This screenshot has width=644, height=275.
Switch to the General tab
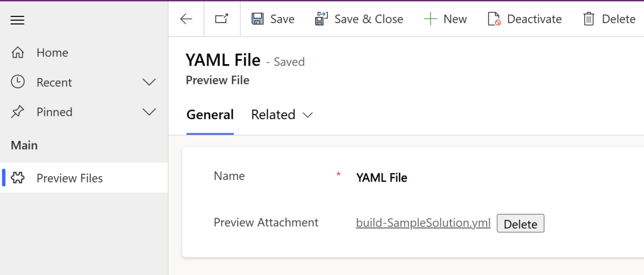210,115
